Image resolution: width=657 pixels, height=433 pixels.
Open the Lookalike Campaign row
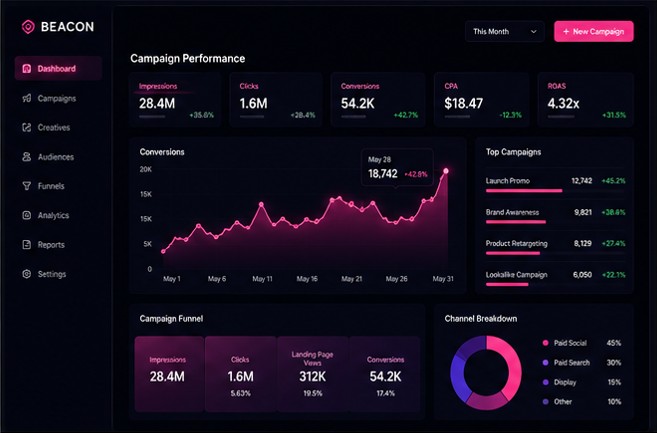tap(555, 278)
